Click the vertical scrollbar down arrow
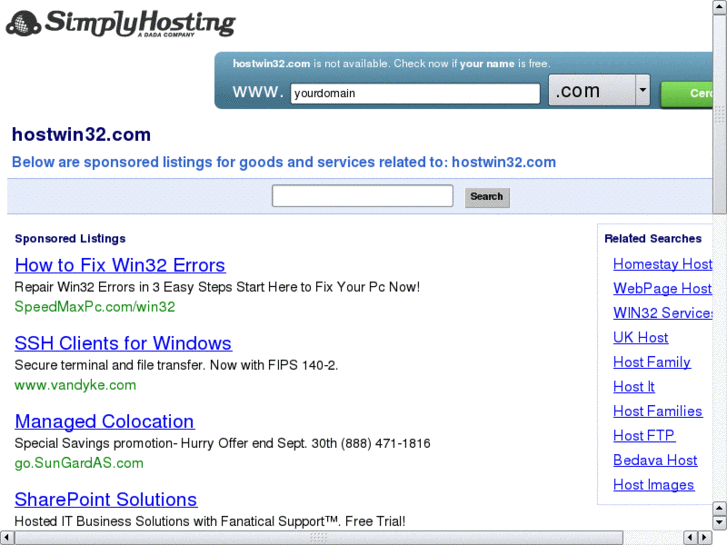The width and height of the screenshot is (727, 545). pos(720,522)
